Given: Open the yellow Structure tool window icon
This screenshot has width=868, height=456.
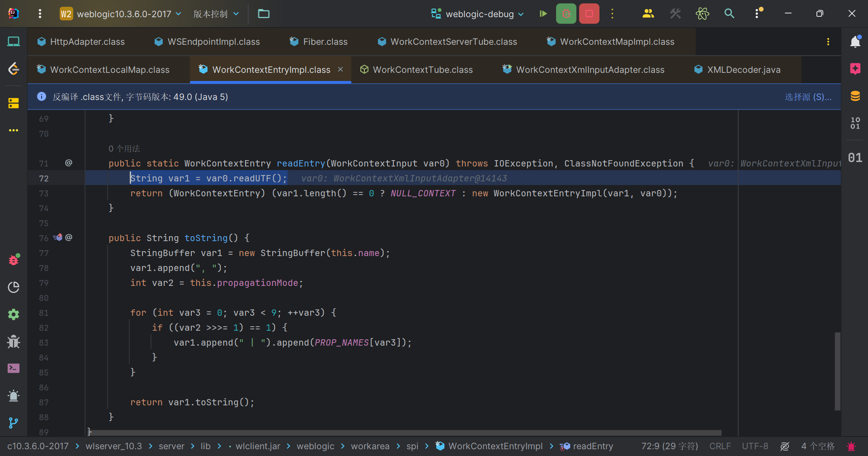Looking at the screenshot, I should pyautogui.click(x=14, y=103).
